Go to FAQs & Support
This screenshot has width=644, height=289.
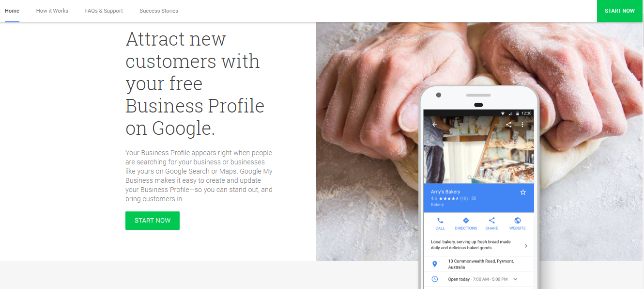click(x=104, y=11)
